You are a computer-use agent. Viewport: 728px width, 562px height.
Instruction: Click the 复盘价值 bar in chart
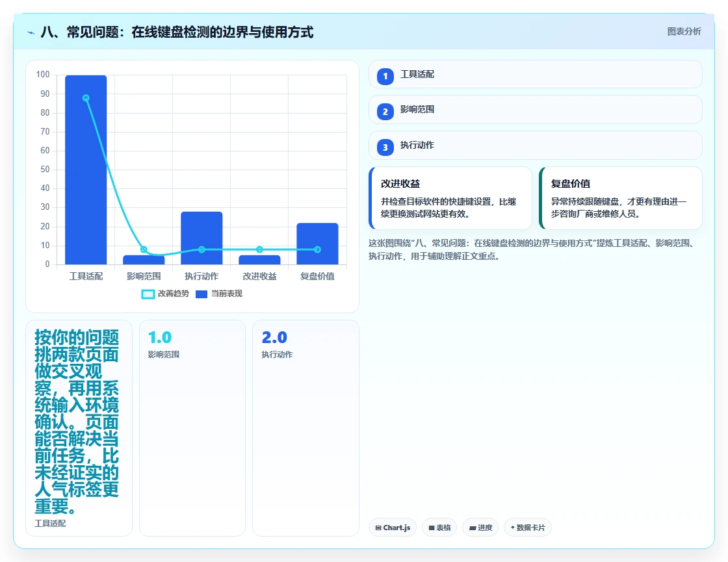(x=318, y=244)
